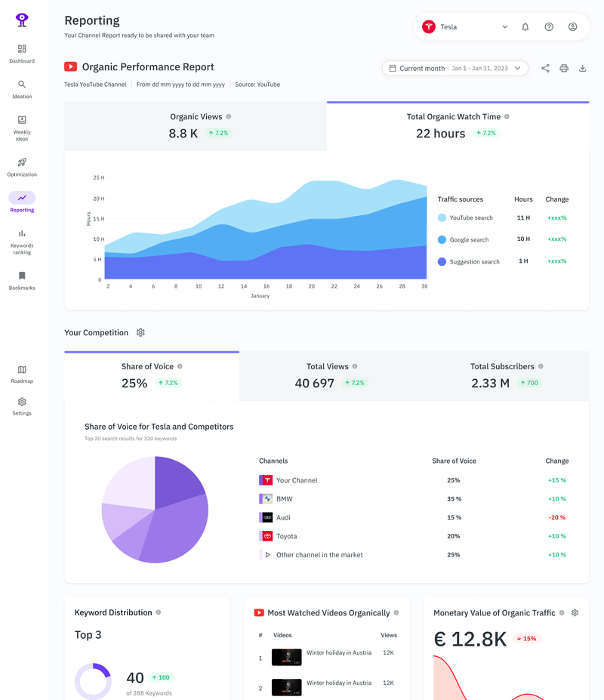Open Your Competition settings gear
The width and height of the screenshot is (604, 700).
140,332
